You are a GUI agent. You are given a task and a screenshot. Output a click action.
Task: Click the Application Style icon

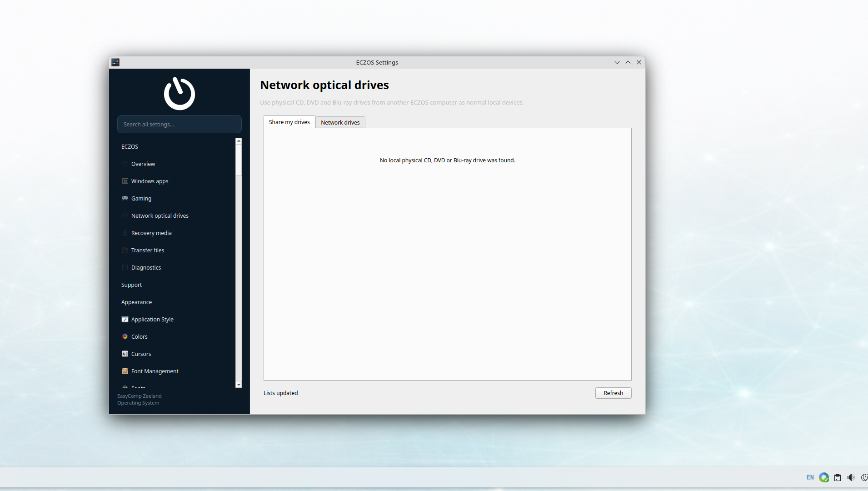[x=125, y=320]
